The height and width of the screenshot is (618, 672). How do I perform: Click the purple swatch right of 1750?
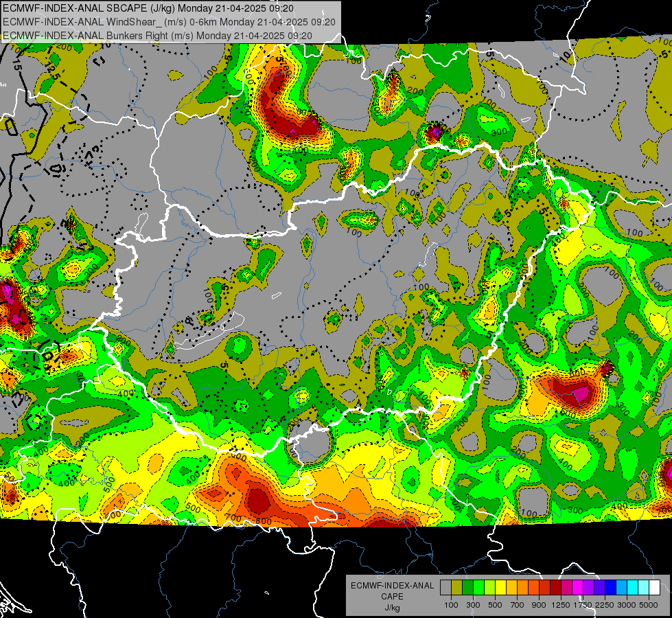[589, 588]
